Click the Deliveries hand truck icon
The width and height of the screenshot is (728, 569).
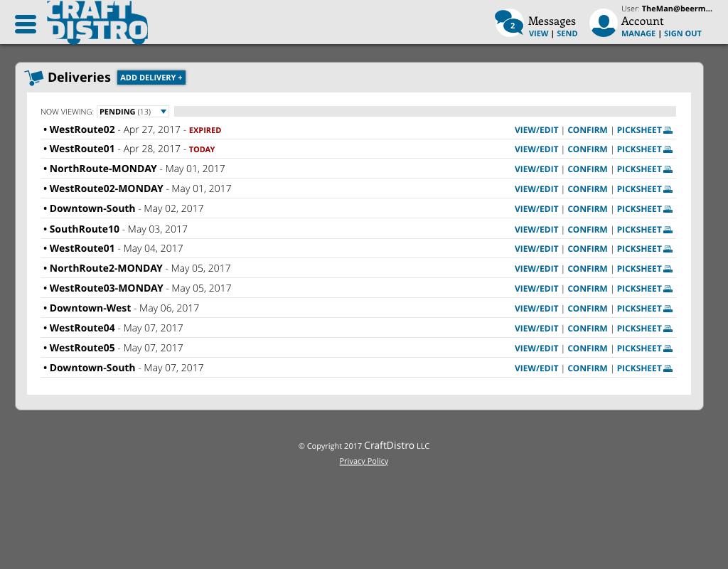(x=33, y=78)
